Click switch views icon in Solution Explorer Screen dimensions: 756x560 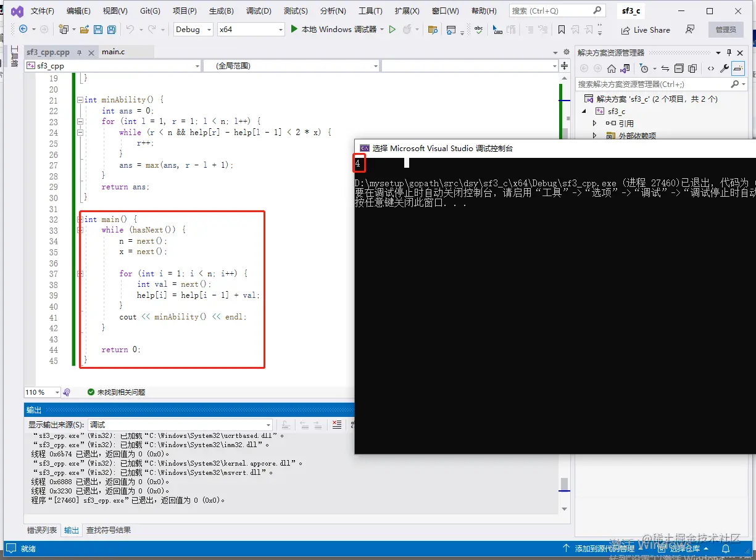[x=625, y=68]
